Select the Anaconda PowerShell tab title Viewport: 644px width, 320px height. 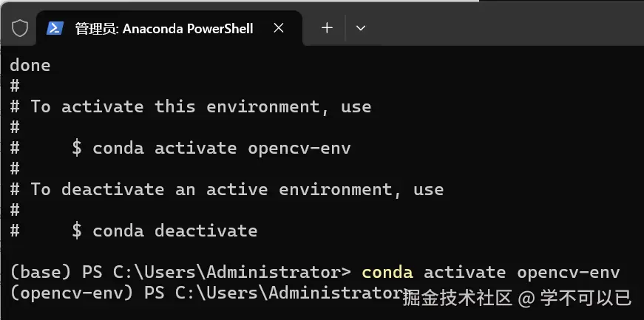(163, 28)
